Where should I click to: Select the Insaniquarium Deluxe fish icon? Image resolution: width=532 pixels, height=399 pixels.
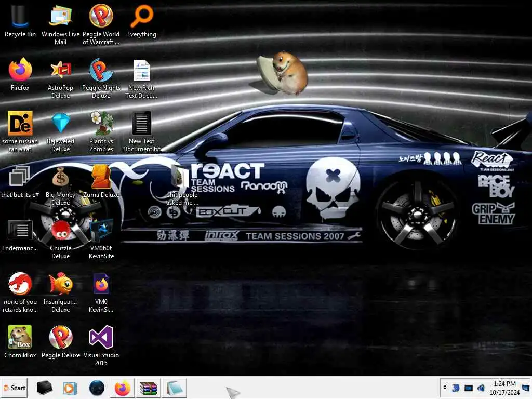(60, 292)
